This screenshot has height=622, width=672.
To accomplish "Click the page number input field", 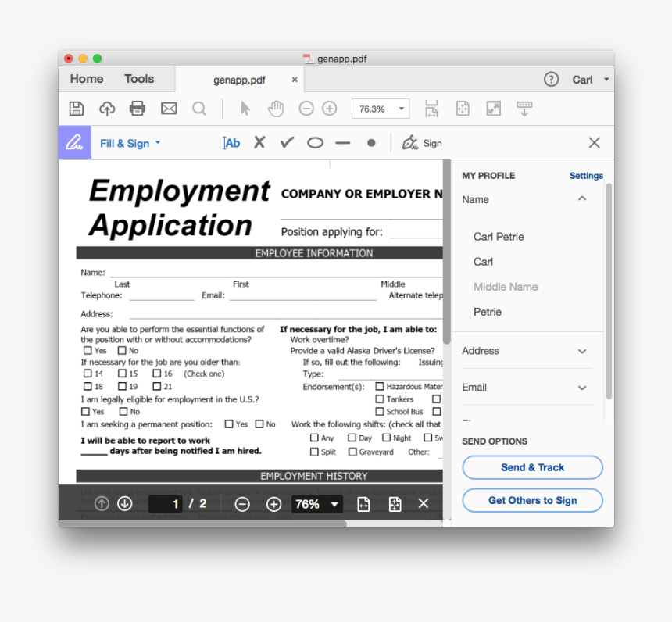I will pos(165,504).
